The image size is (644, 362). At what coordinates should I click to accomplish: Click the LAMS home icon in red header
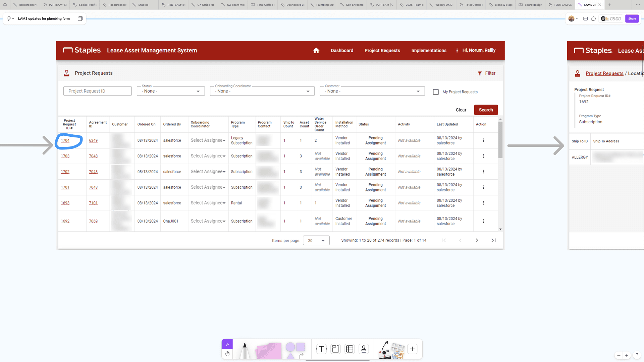(316, 51)
